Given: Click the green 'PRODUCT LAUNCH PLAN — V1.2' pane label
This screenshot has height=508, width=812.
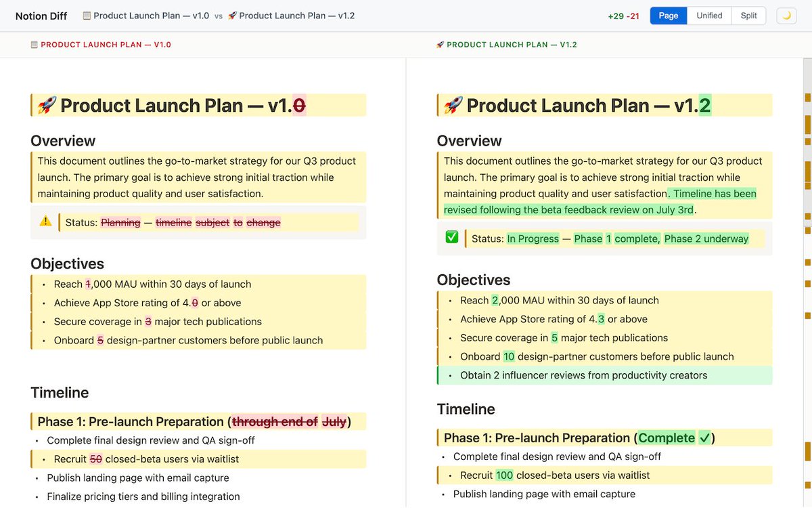Looking at the screenshot, I should tap(512, 45).
